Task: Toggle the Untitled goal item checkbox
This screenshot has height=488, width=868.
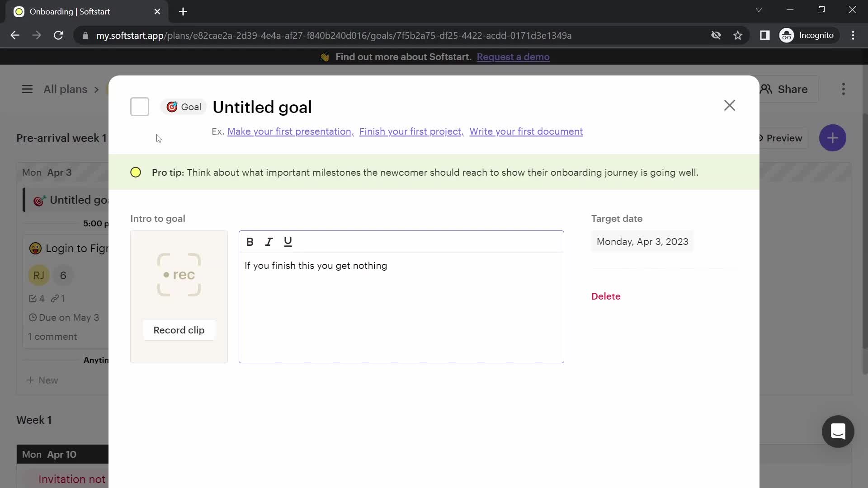Action: pos(140,106)
